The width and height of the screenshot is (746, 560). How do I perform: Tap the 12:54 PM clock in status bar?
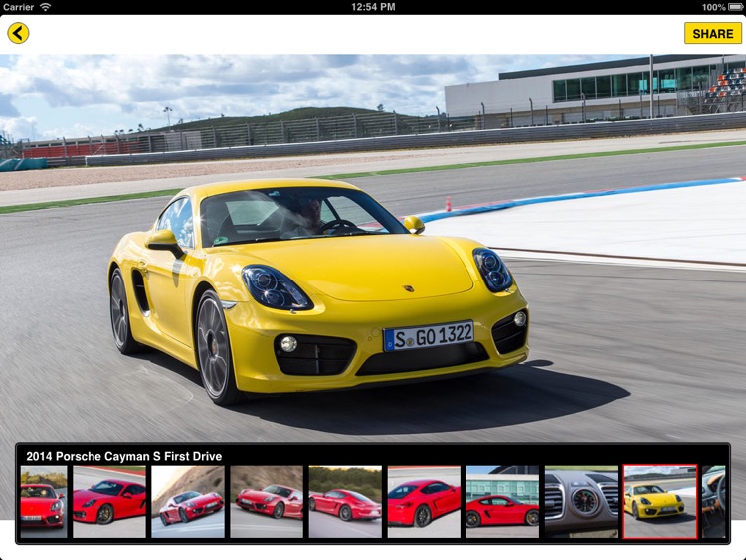pyautogui.click(x=373, y=7)
